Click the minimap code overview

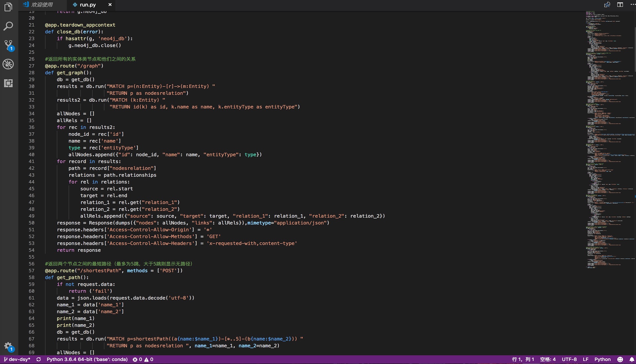(x=609, y=139)
